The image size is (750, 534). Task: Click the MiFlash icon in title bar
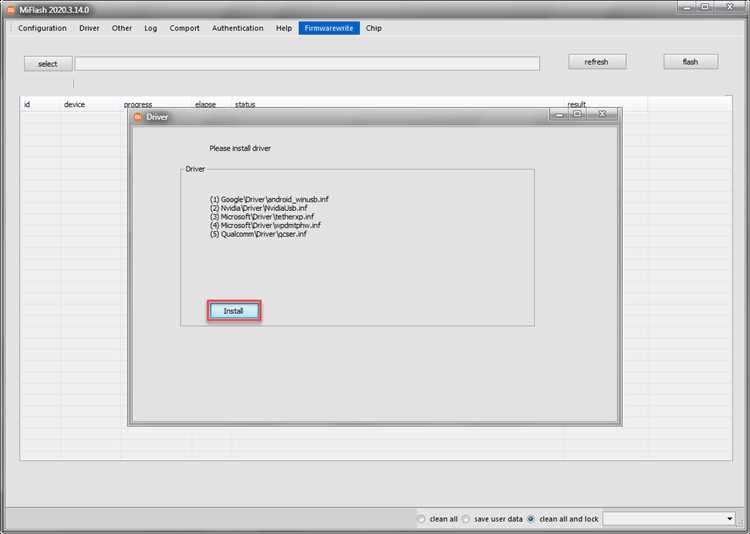(10, 9)
